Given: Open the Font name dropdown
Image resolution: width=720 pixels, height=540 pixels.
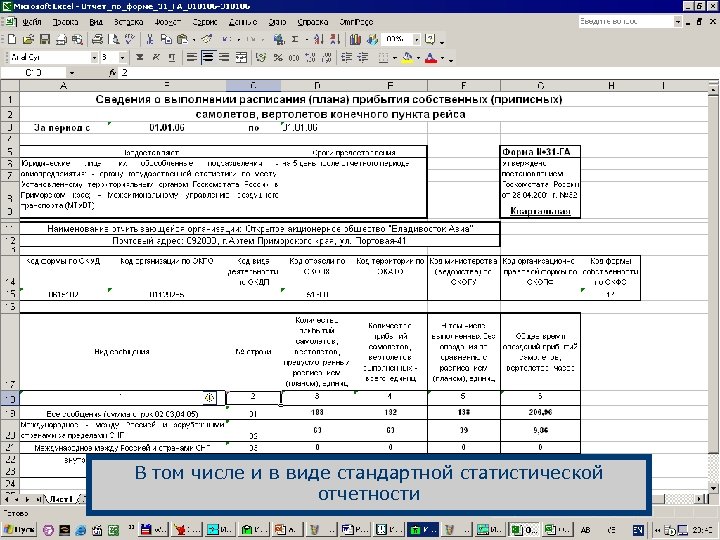Looking at the screenshot, I should [95, 57].
